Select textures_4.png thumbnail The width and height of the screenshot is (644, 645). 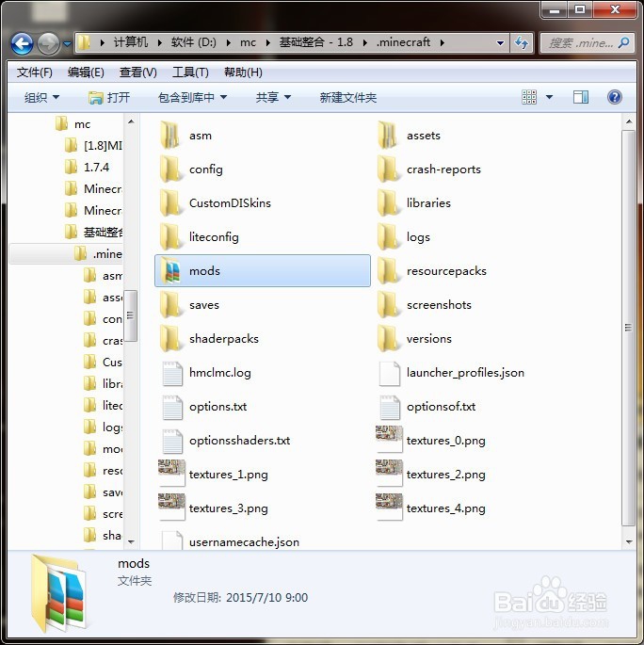tap(389, 508)
